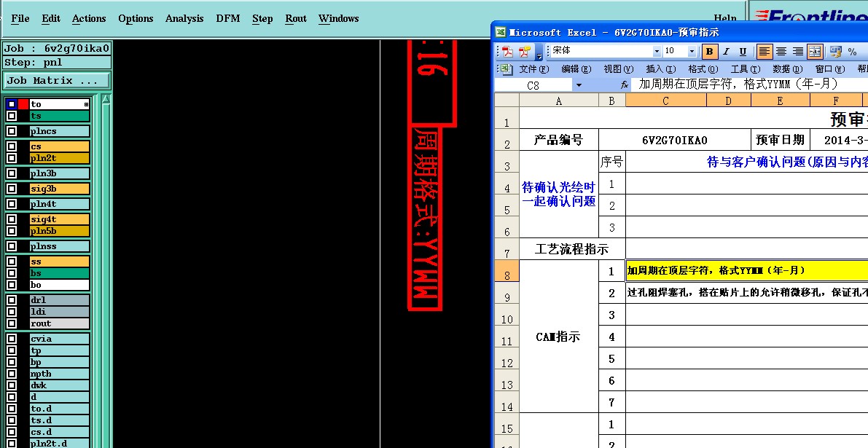Apply percent style in Excel
The image size is (868, 448).
click(x=853, y=52)
